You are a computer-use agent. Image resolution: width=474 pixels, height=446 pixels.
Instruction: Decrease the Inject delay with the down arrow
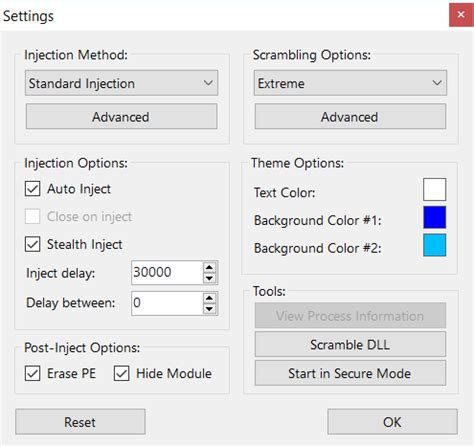coord(209,278)
